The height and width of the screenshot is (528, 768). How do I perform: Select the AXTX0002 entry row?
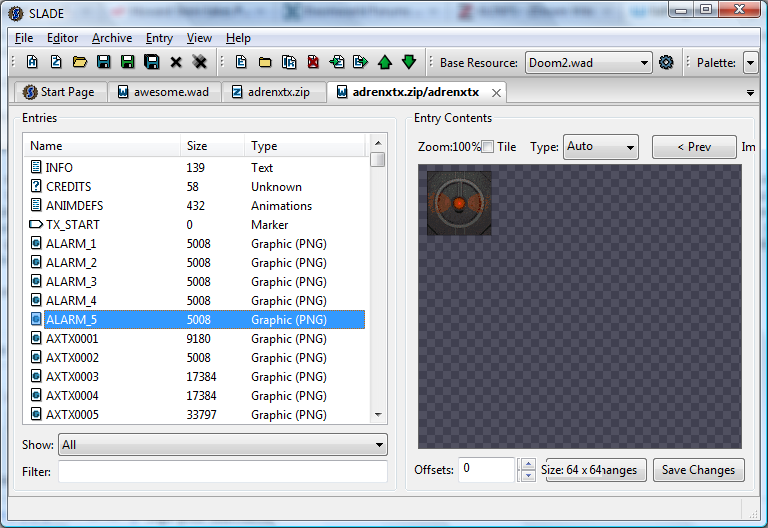click(x=194, y=358)
